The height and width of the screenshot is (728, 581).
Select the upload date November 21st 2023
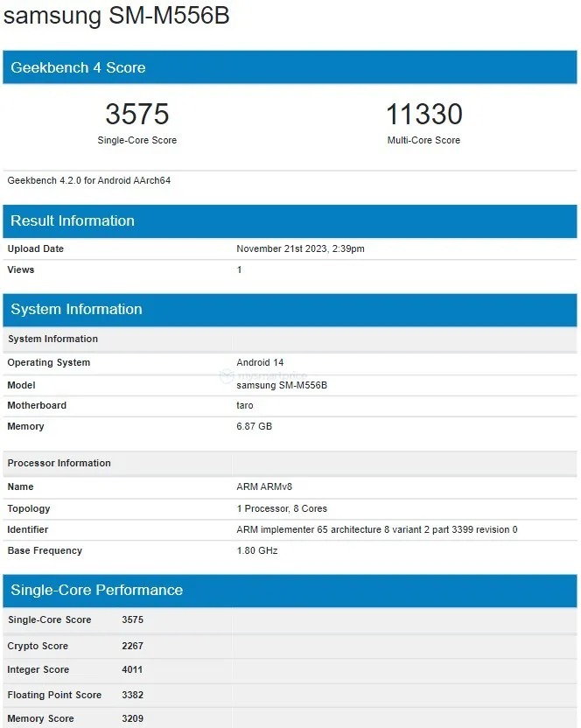click(x=300, y=248)
